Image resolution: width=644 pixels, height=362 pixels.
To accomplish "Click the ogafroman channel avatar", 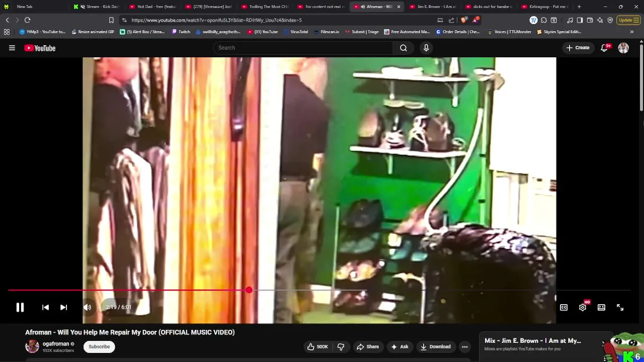I will pos(32,346).
